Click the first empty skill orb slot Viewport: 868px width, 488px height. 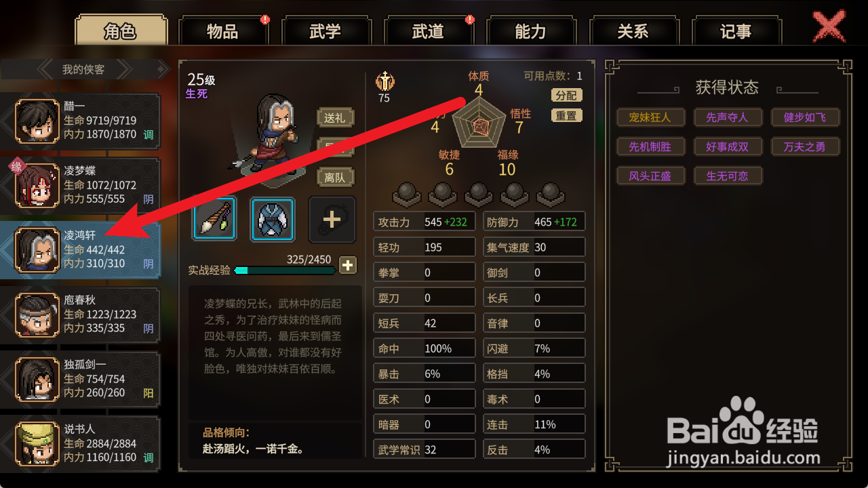point(406,194)
